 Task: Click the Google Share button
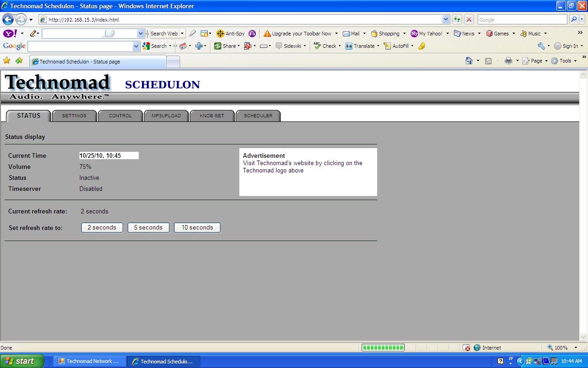[225, 46]
